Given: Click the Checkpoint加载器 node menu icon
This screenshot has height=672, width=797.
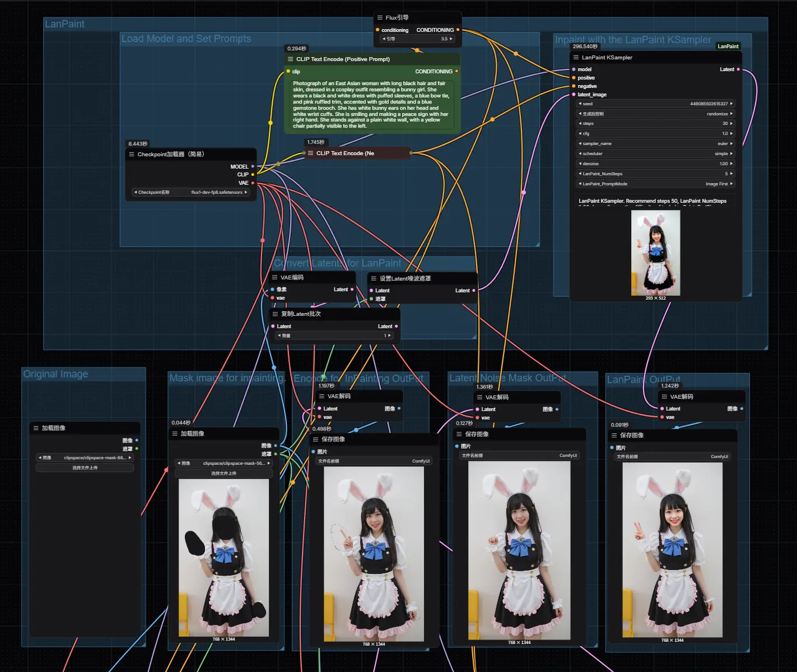Looking at the screenshot, I should coord(132,155).
